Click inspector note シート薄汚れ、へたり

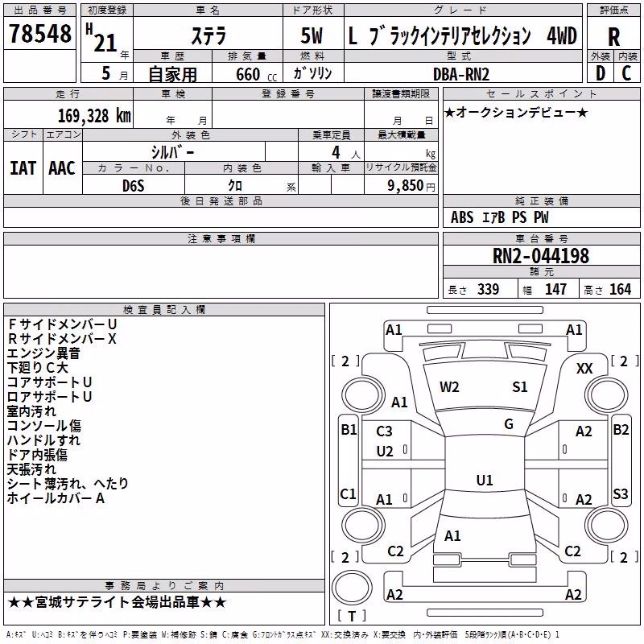68,484
